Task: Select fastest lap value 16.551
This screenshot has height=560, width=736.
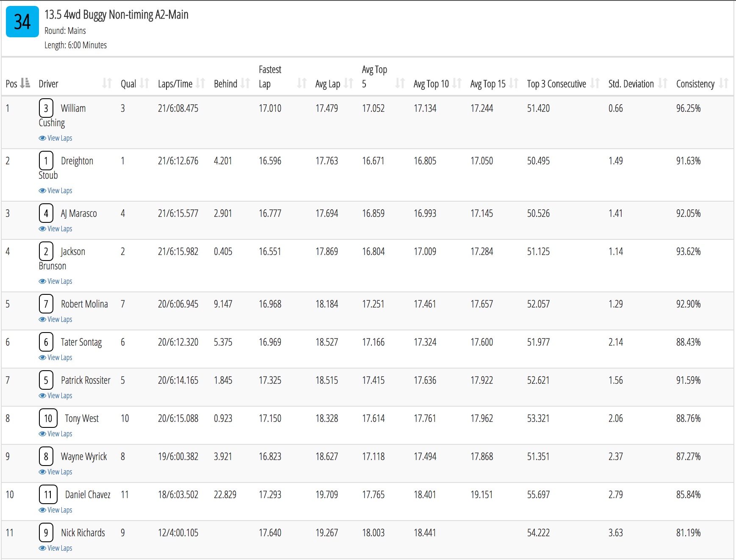Action: (270, 252)
